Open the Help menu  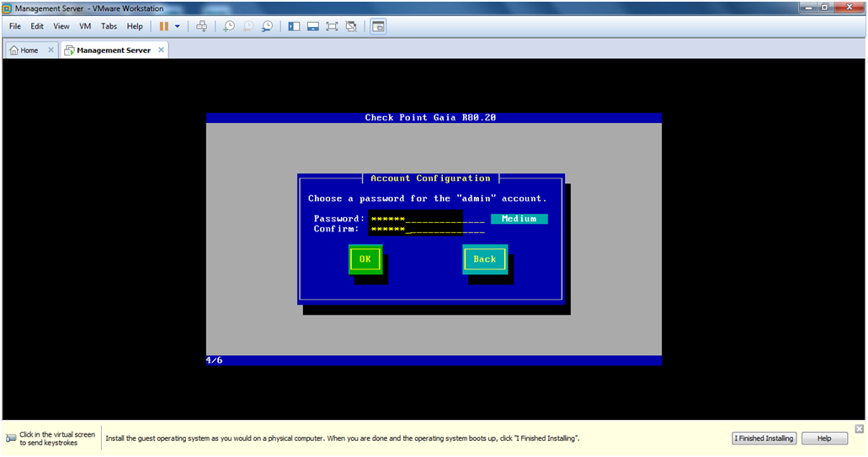[x=135, y=26]
